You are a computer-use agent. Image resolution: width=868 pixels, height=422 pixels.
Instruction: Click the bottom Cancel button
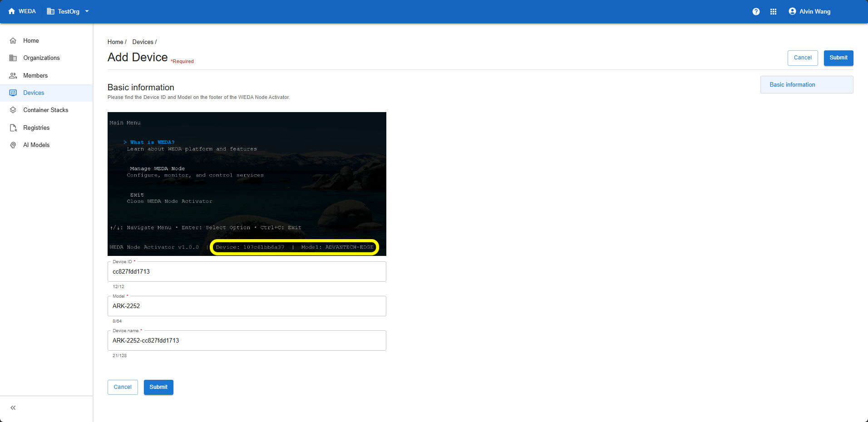[x=123, y=387]
